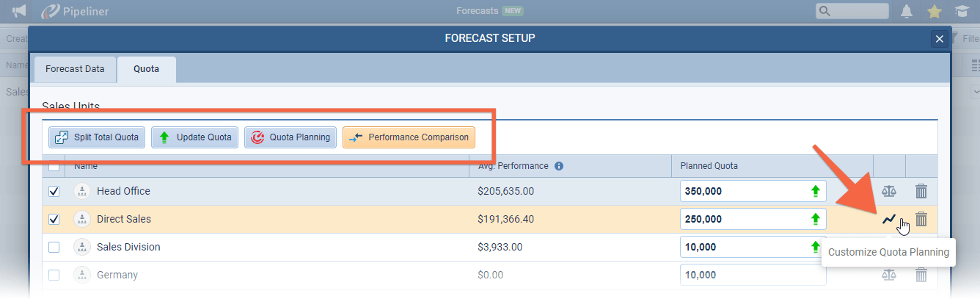The height and width of the screenshot is (299, 980).
Task: Check the Sales Division checkbox
Action: pyautogui.click(x=54, y=247)
